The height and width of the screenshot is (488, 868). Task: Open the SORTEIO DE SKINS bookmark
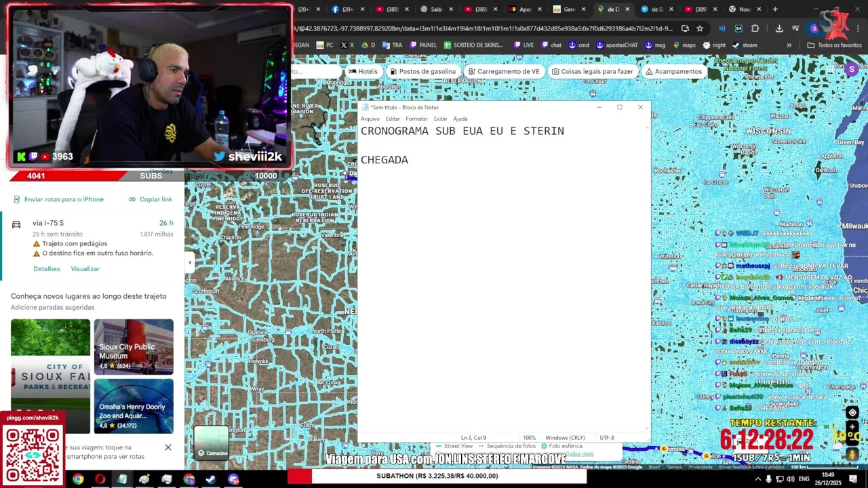[x=473, y=45]
